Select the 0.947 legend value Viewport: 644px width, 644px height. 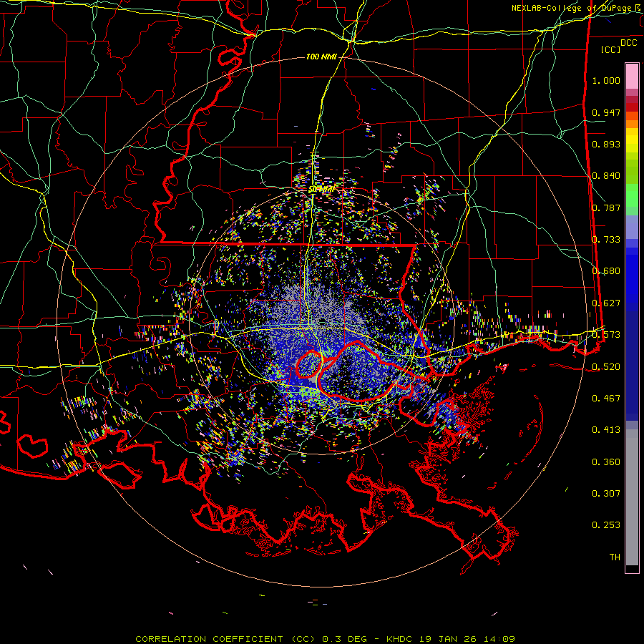pos(606,112)
